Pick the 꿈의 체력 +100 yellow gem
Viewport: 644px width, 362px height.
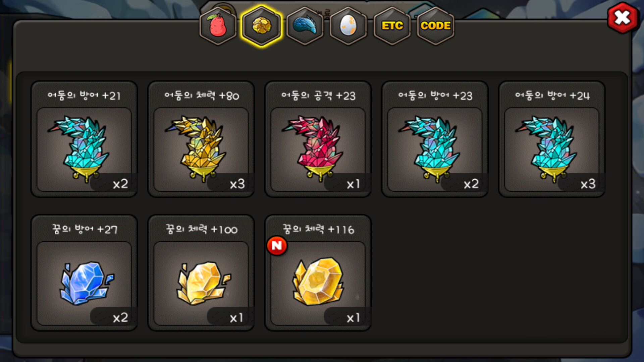201,273
